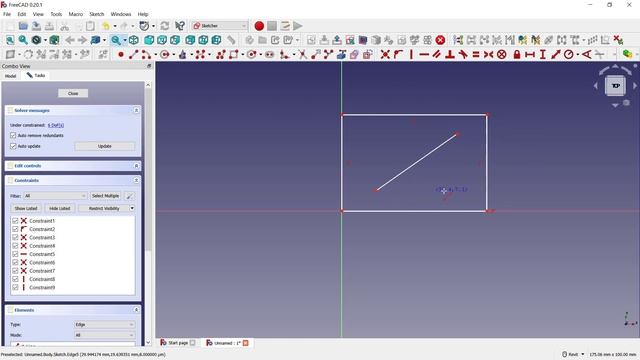Select the Create arc tool
The height and width of the screenshot is (360, 640).
146,54
